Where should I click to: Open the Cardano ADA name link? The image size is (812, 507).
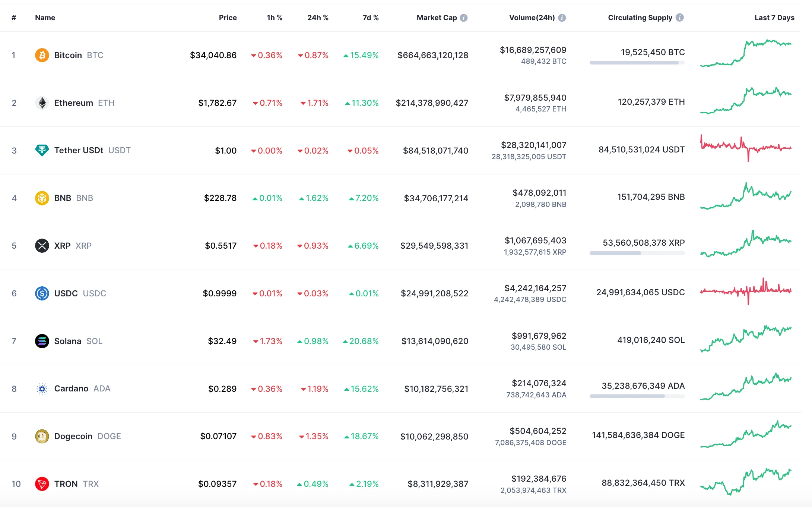coord(71,388)
